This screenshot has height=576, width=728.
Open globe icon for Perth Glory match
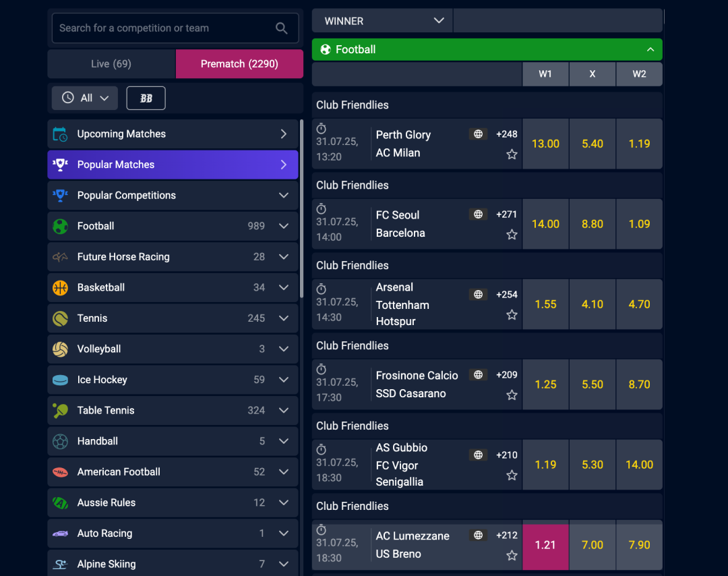point(478,134)
